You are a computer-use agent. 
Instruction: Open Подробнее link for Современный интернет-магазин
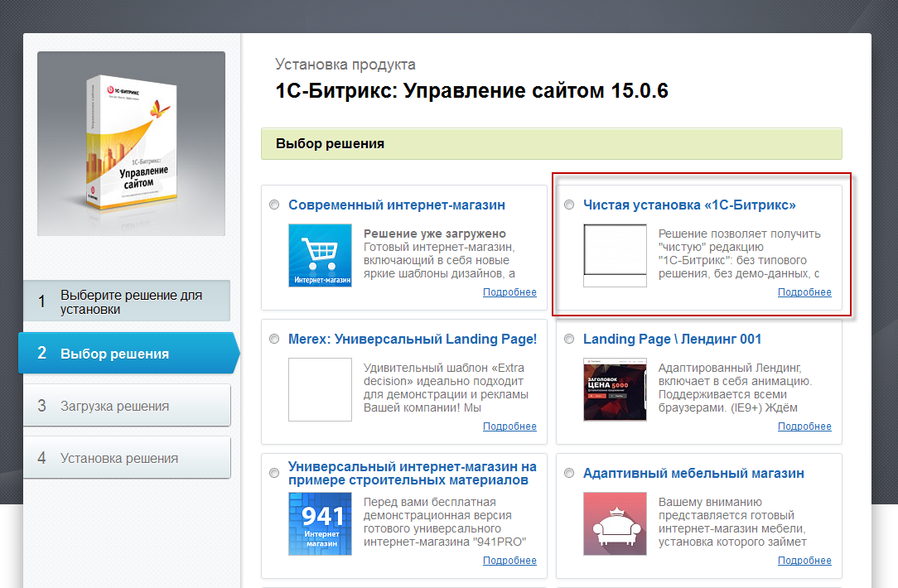(x=509, y=292)
